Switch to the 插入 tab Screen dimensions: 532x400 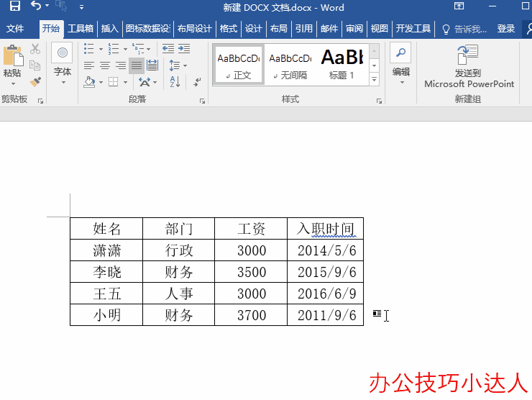coord(109,29)
